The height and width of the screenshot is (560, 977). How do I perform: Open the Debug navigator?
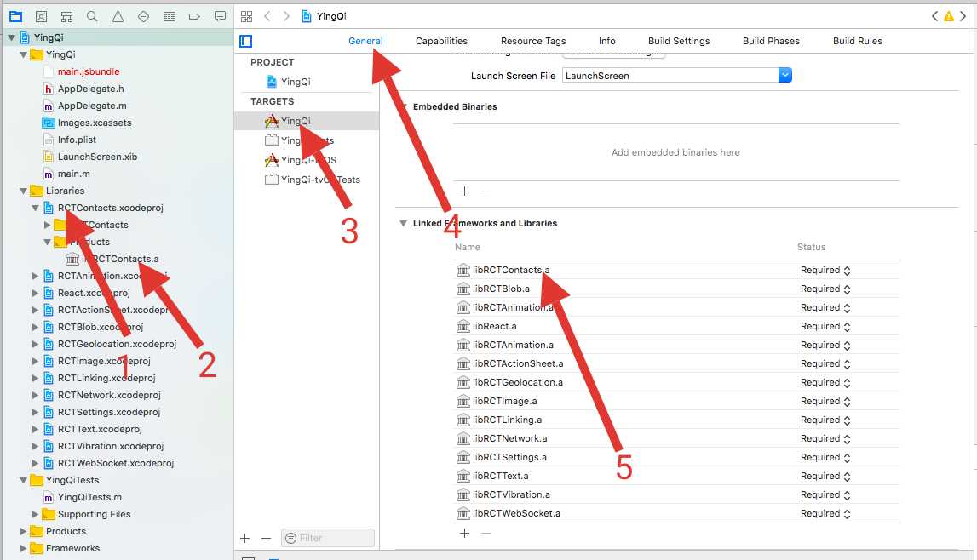pyautogui.click(x=169, y=17)
